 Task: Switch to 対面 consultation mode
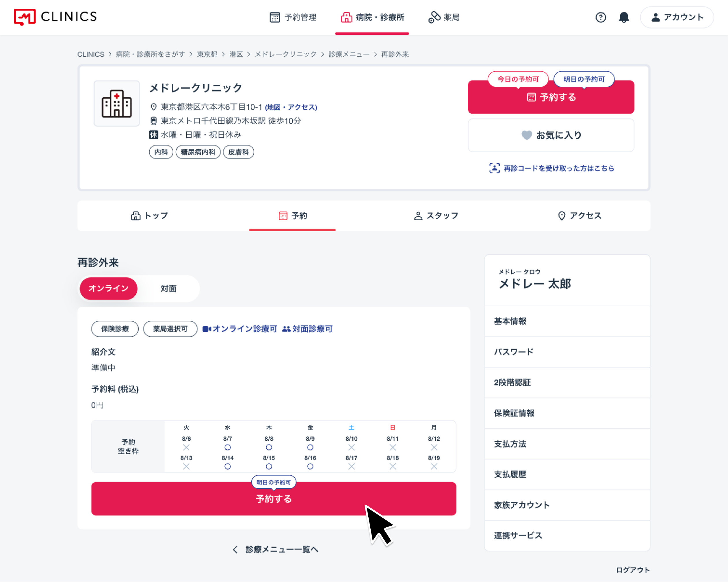tap(168, 288)
